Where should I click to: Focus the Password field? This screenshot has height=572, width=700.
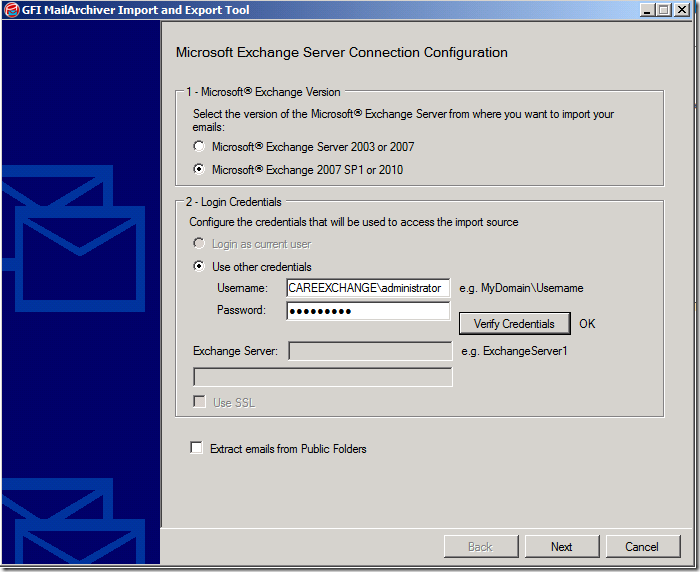pos(368,311)
